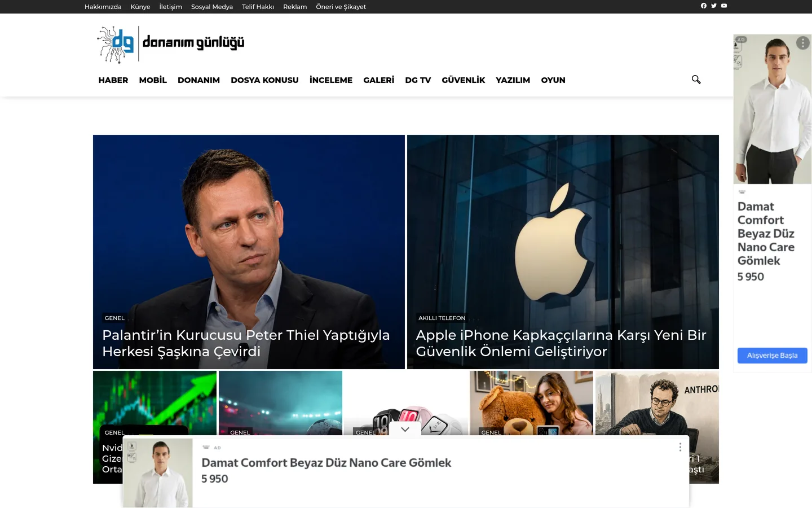Collapse the bottom banner ad with the chevron
Screen dimensions: 812x508
405,430
